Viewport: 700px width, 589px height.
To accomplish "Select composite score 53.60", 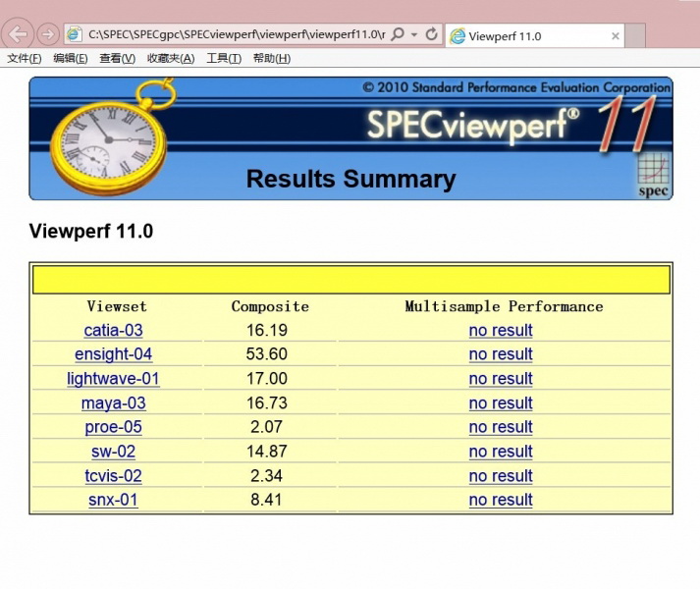I will tap(267, 354).
